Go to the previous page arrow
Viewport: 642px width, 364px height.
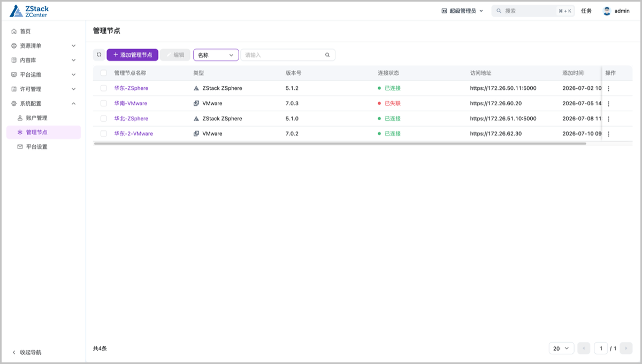click(584, 348)
